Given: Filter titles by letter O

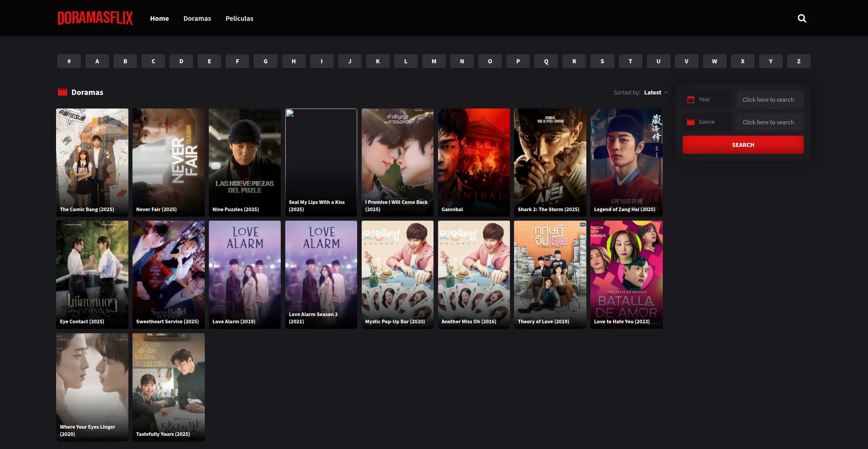Looking at the screenshot, I should 490,61.
